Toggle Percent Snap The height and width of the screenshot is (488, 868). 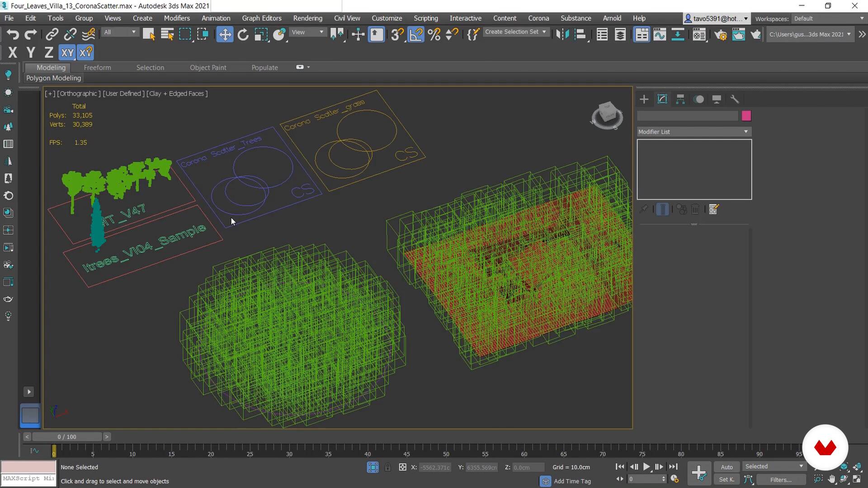(x=434, y=34)
